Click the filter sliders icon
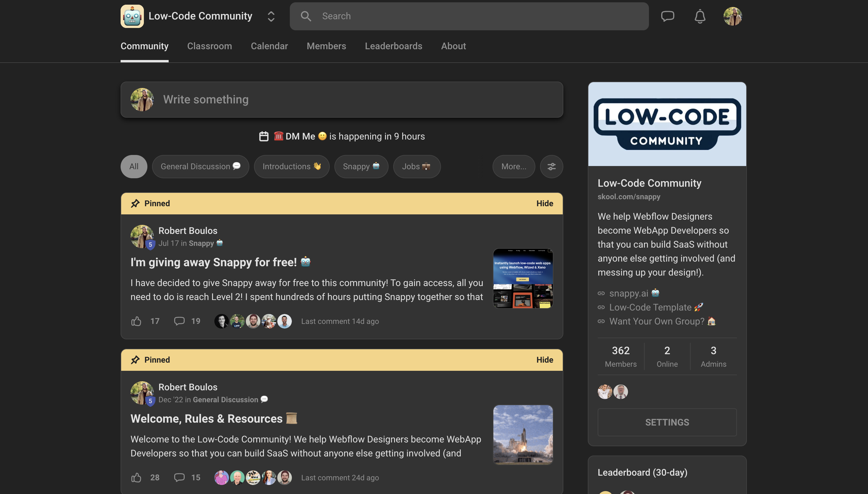 551,166
